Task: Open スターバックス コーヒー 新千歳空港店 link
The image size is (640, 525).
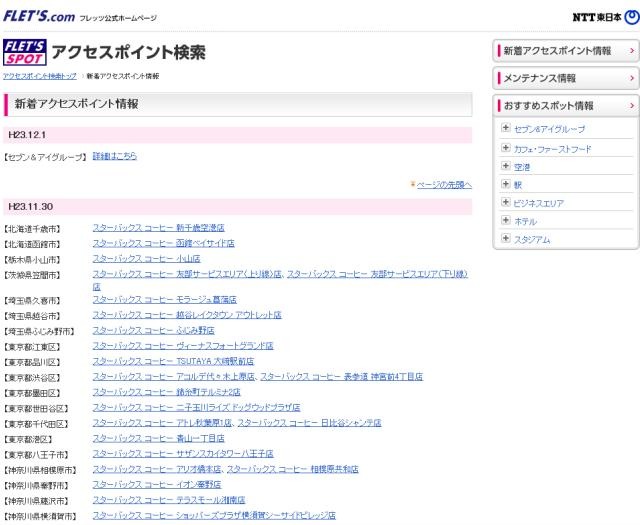Action: (x=158, y=228)
